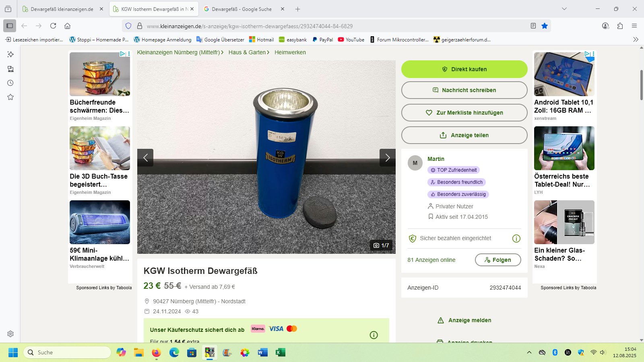This screenshot has height=362, width=644.
Task: Switch to Dewargefäß kleinanzeigen.de tab
Action: (x=62, y=9)
